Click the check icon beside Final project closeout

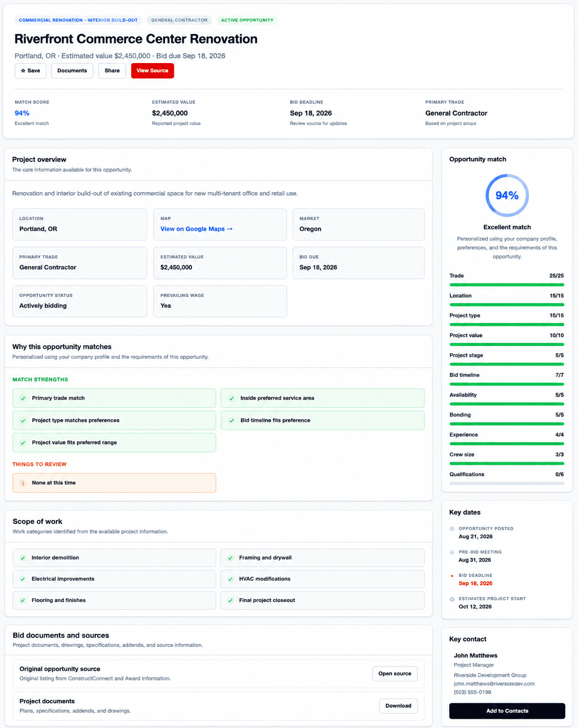point(231,600)
